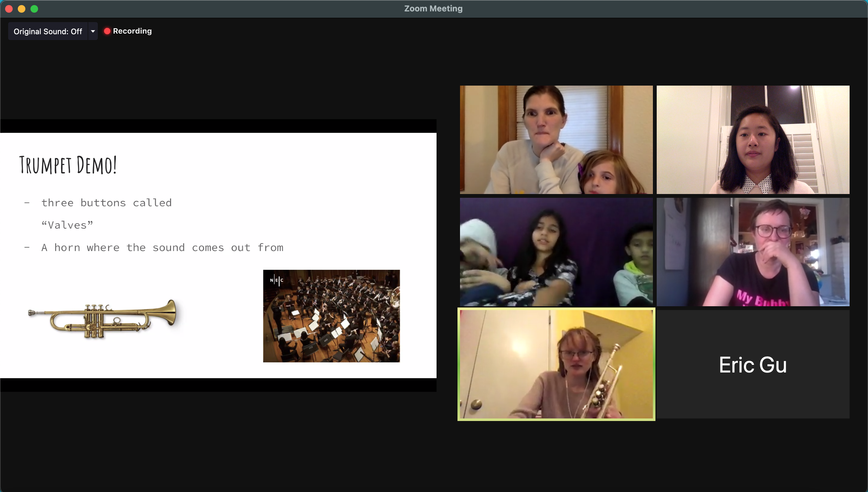Select video tile with white shutters
The height and width of the screenshot is (492, 868).
(x=753, y=139)
